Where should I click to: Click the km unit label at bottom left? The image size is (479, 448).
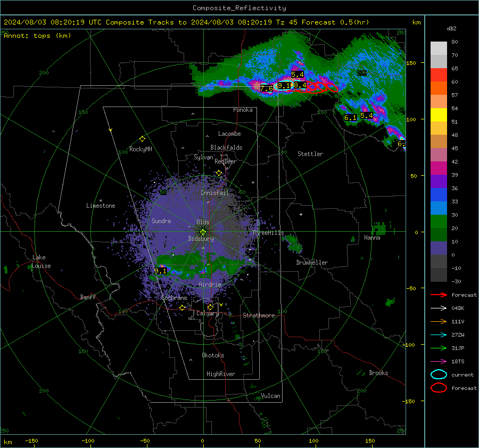pyautogui.click(x=7, y=442)
